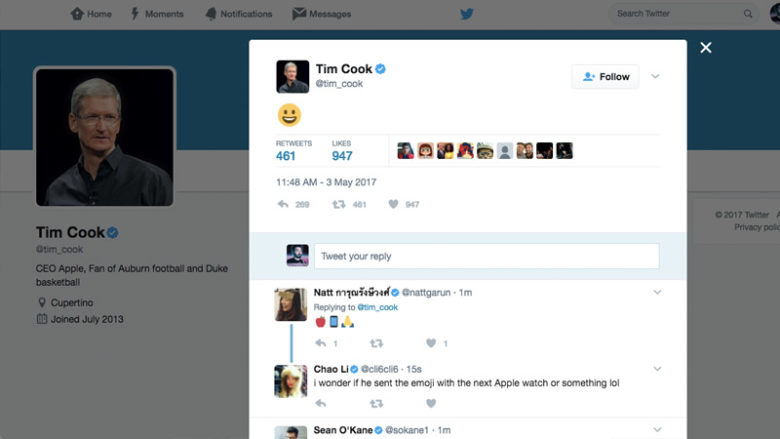Expand options chevron next to Follow
Viewport: 780px width, 439px height.
point(655,77)
